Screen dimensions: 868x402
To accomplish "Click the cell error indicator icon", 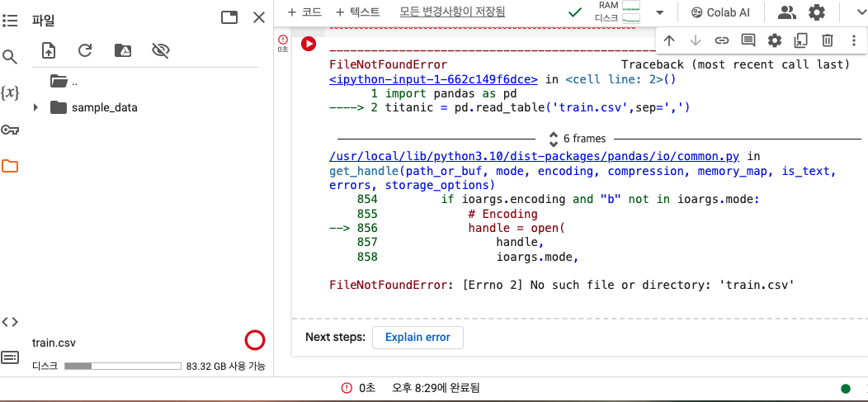I will (x=284, y=40).
